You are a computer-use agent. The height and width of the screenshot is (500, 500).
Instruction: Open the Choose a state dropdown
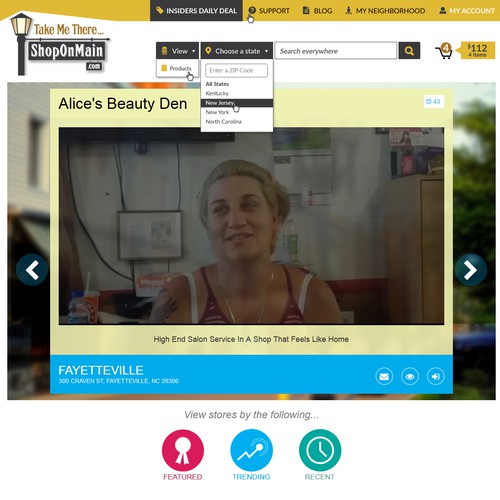pyautogui.click(x=237, y=51)
